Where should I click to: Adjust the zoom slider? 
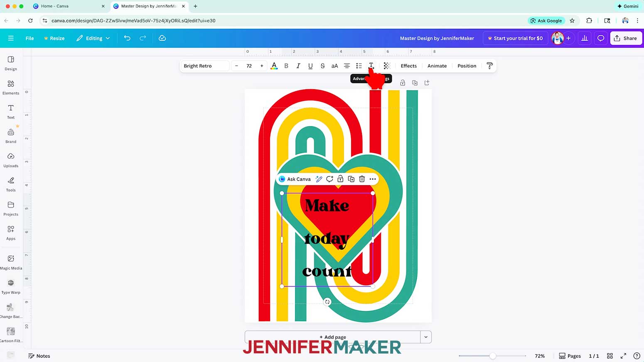[x=492, y=356]
